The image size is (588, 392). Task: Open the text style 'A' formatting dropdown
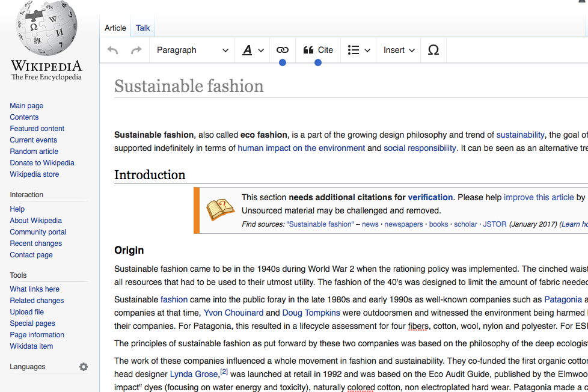pos(253,50)
